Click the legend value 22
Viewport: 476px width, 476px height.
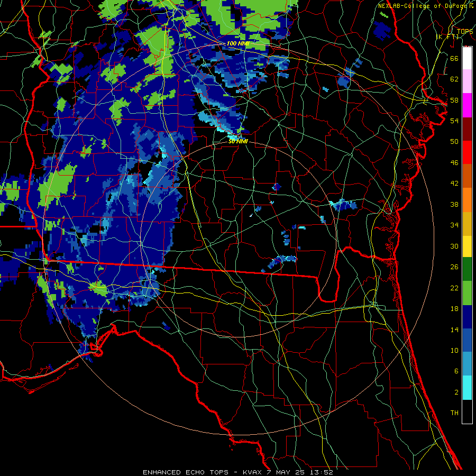pos(454,288)
